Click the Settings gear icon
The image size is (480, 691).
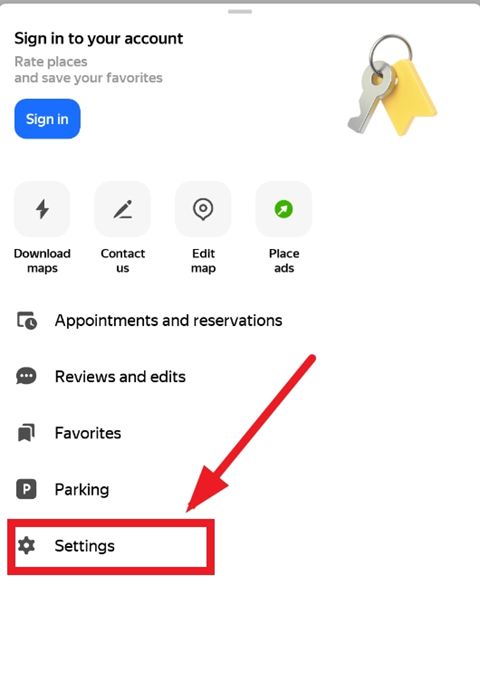pos(26,546)
